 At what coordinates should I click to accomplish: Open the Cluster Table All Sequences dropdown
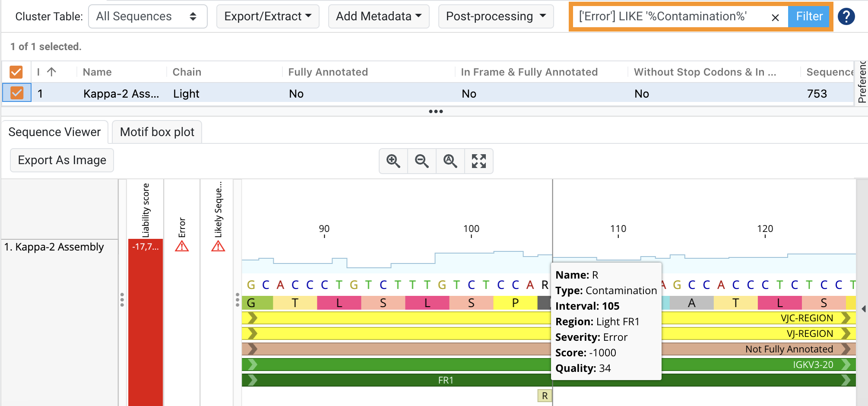click(148, 16)
